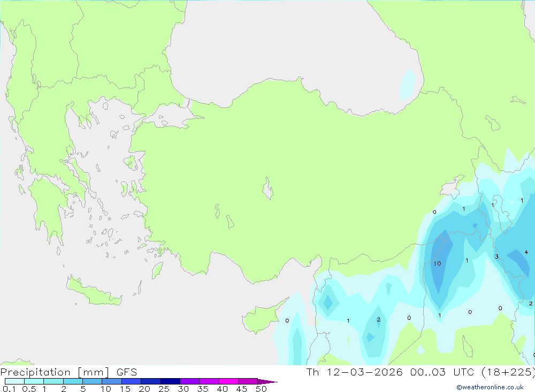Click the '3' precipitation value on the map
This screenshot has height=392, width=535.
coord(497,257)
